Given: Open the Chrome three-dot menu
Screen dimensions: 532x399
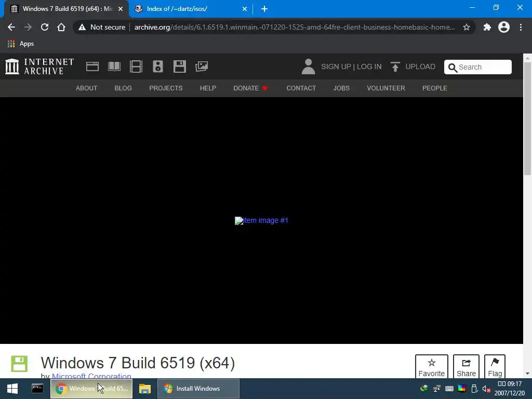Looking at the screenshot, I should tap(521, 27).
